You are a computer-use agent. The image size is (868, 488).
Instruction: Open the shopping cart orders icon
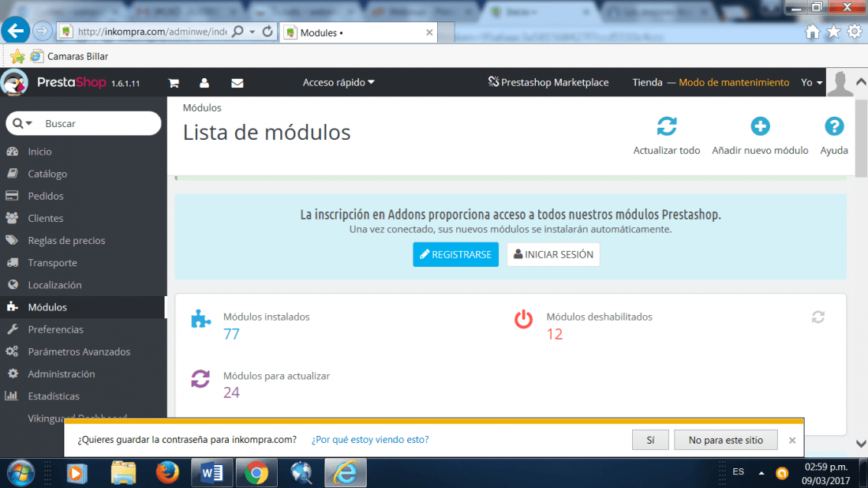pyautogui.click(x=174, y=83)
